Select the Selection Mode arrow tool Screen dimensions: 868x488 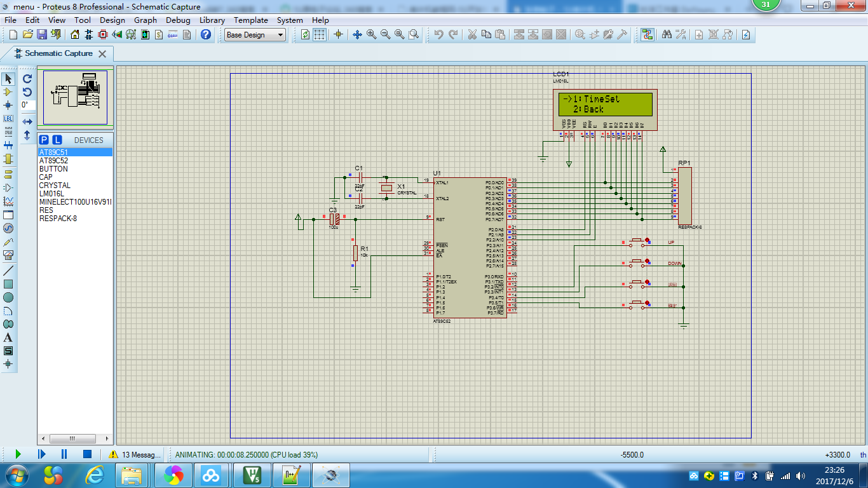(x=8, y=79)
